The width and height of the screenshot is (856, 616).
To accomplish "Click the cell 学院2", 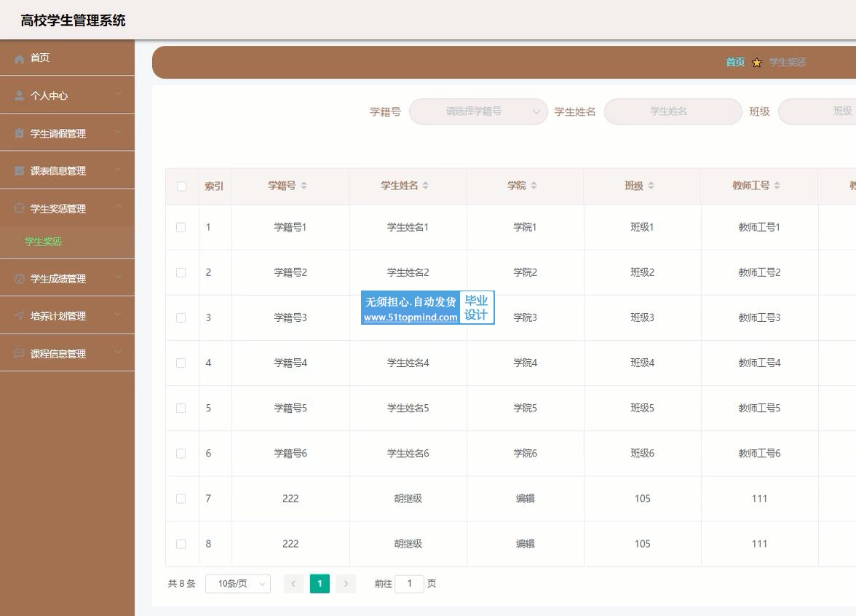I will 526,272.
